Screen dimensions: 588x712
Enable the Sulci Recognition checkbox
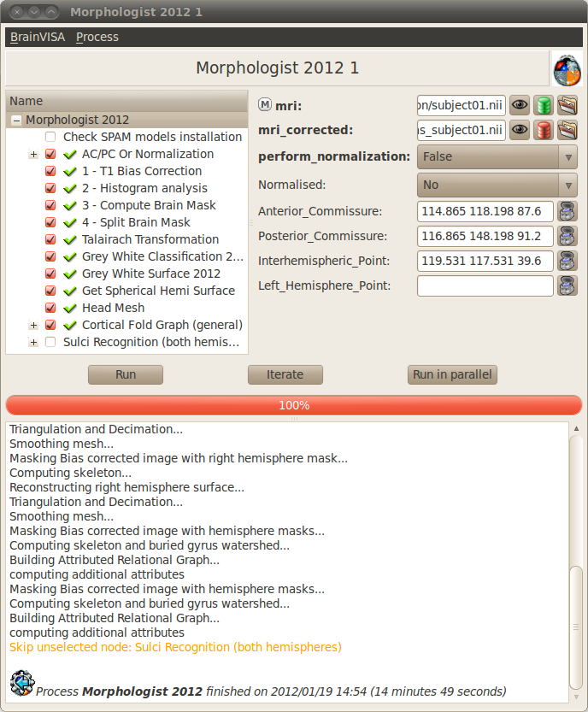click(50, 342)
